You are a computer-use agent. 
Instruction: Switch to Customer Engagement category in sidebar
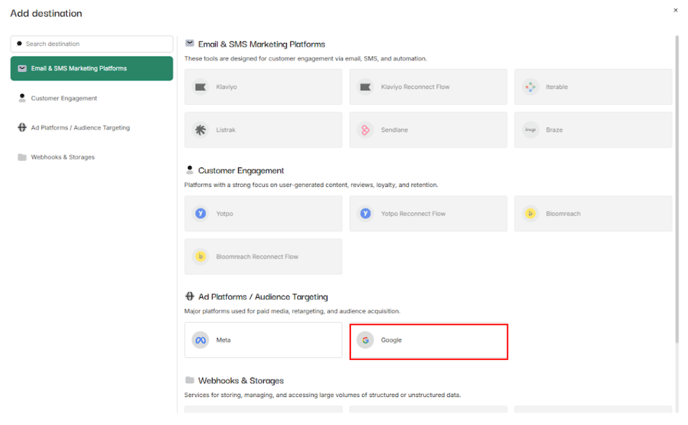pyautogui.click(x=64, y=98)
